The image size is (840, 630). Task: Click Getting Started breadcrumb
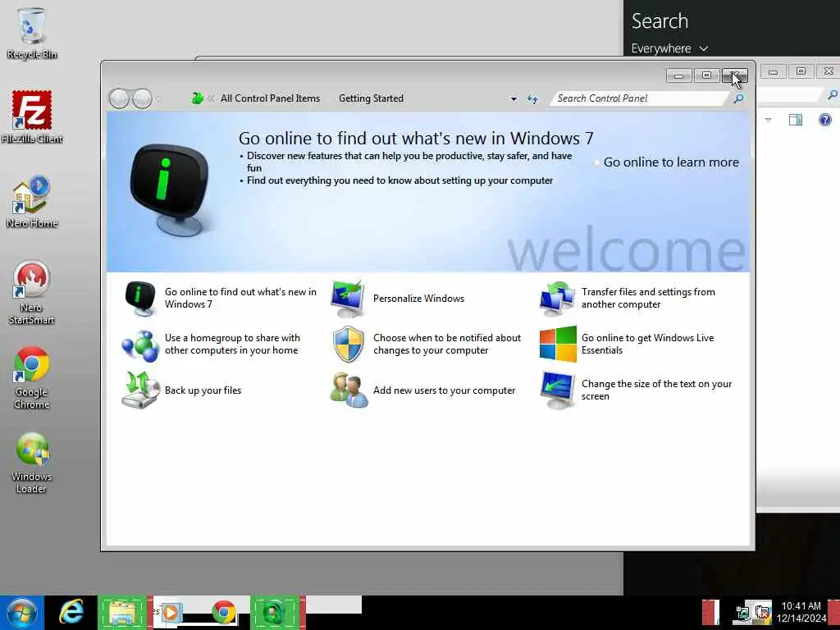point(371,98)
